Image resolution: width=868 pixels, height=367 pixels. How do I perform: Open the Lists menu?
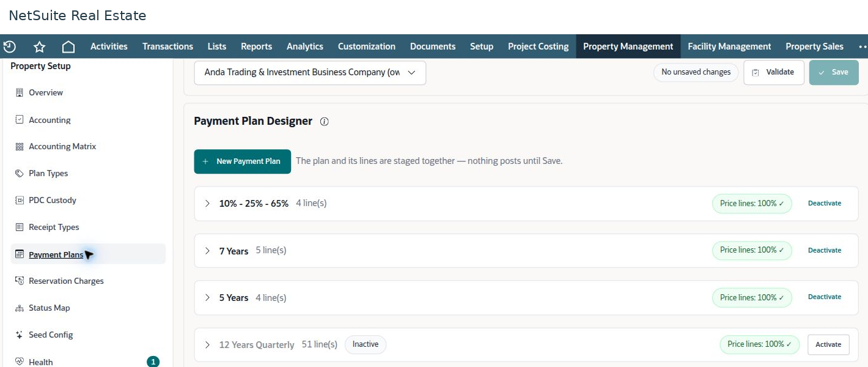(x=217, y=46)
